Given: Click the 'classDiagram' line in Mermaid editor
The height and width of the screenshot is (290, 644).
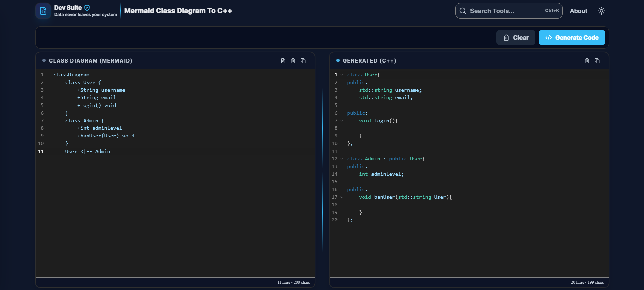Looking at the screenshot, I should pyautogui.click(x=71, y=75).
